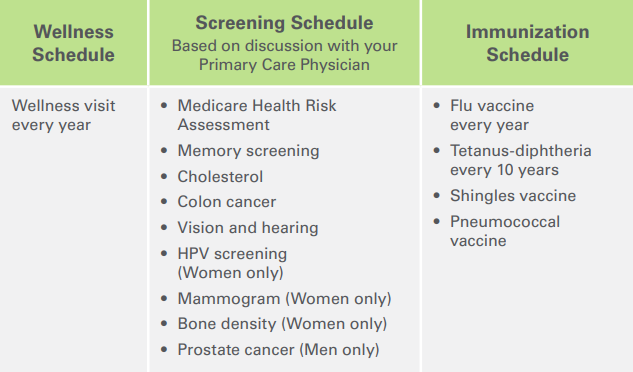Image resolution: width=633 pixels, height=372 pixels.
Task: Select the Memory screening list item
Action: (x=248, y=151)
